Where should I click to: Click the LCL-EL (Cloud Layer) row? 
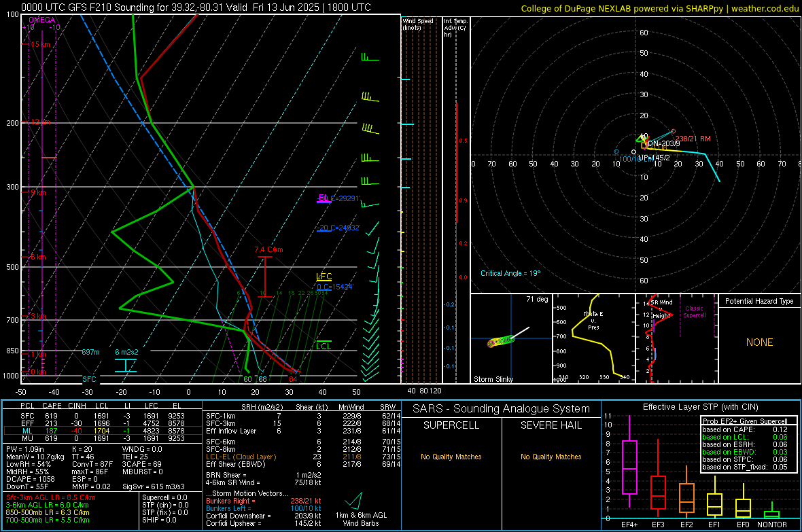(x=303, y=457)
